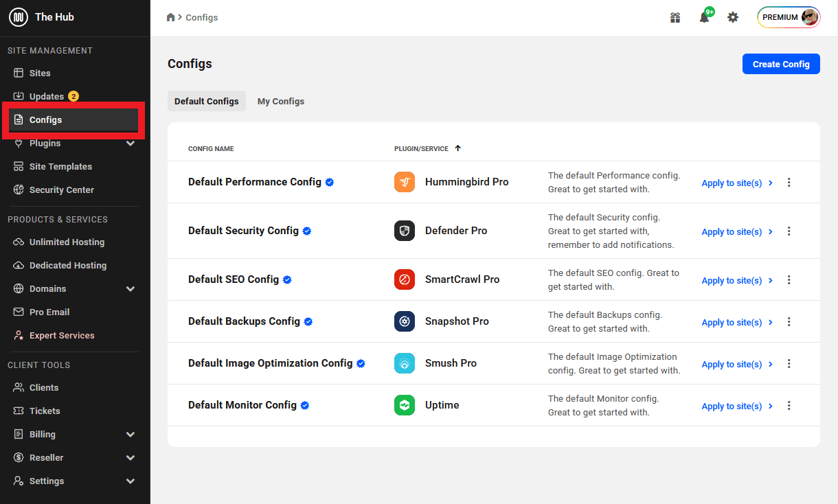Screen dimensions: 838x504
Task: Click the Default Monitor Config name
Action: pos(242,405)
